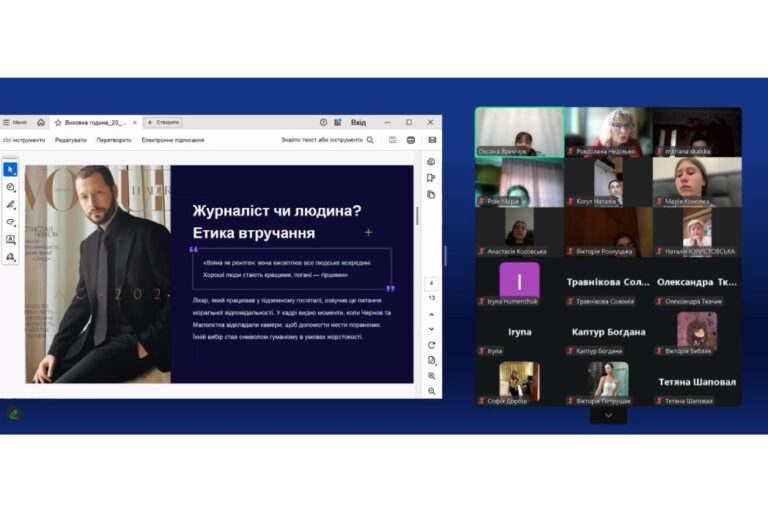
Task: Click the current page number box showing 4
Action: coord(432,283)
